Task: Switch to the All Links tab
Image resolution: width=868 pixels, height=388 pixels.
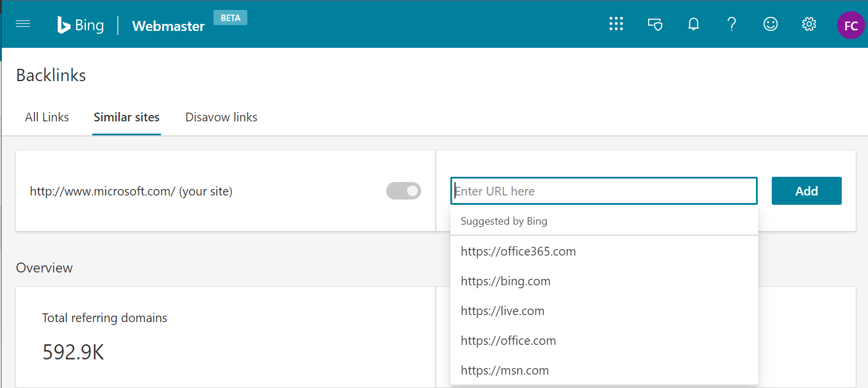Action: [x=47, y=117]
